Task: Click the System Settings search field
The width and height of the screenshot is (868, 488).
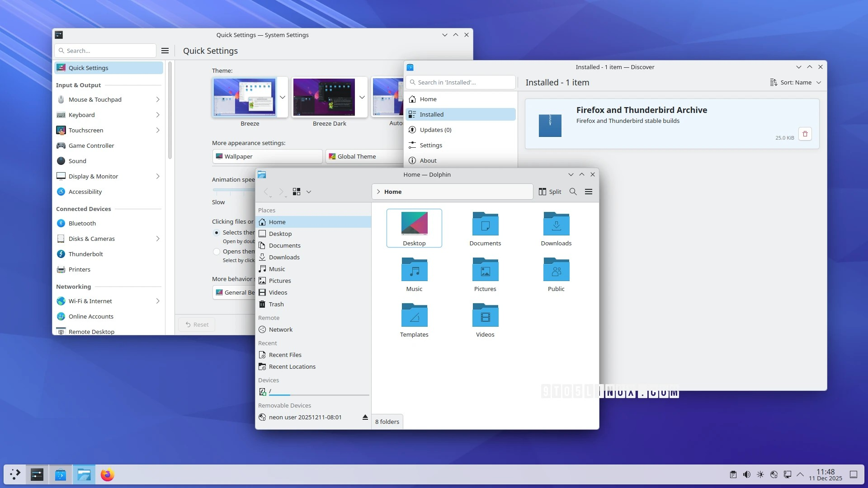Action: tap(105, 50)
